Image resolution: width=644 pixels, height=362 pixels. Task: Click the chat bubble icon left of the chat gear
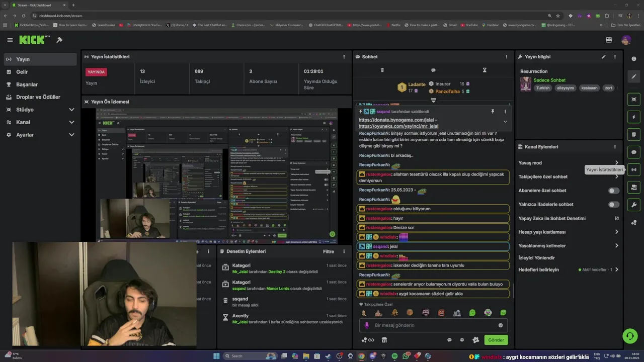[x=449, y=340]
